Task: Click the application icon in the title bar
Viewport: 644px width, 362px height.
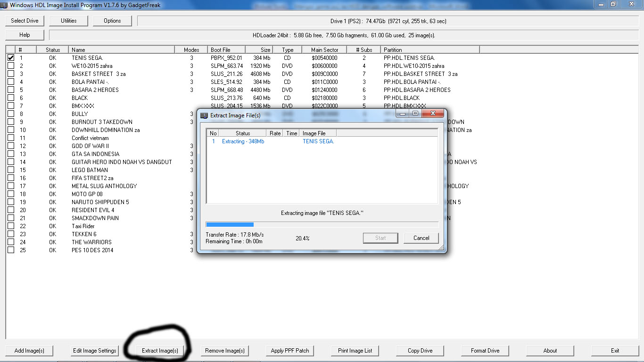Action: (x=5, y=5)
